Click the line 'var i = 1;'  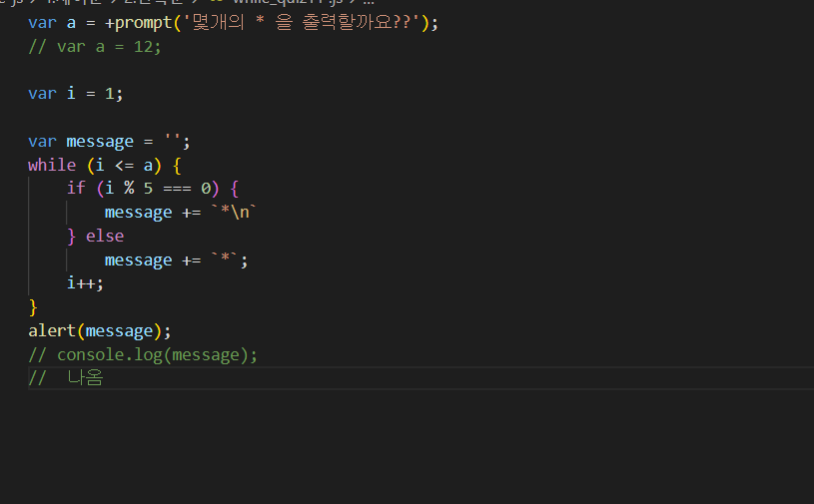[x=75, y=94]
